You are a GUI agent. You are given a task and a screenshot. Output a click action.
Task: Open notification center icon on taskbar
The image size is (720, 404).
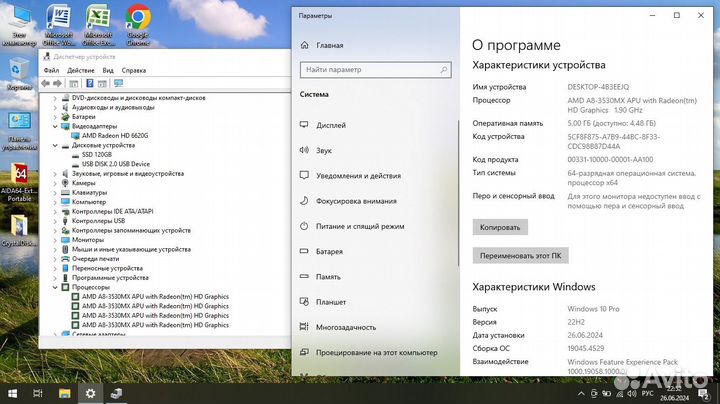click(703, 393)
